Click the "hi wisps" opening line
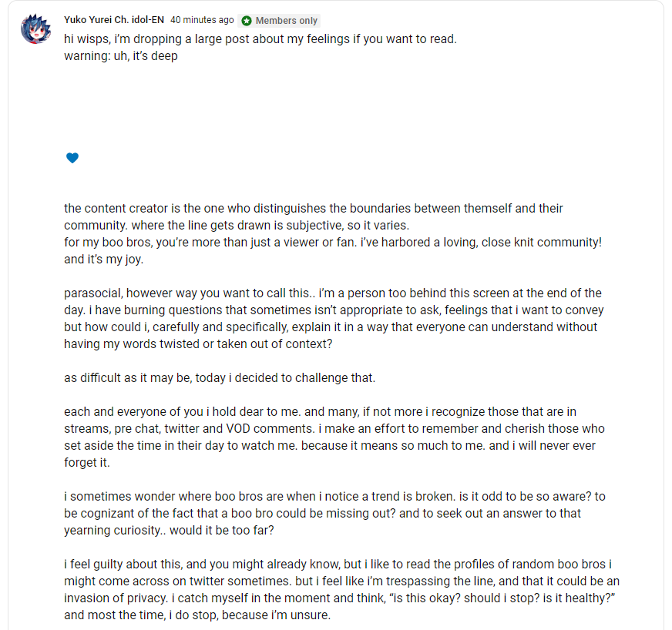Image resolution: width=672 pixels, height=630 pixels. [x=260, y=39]
